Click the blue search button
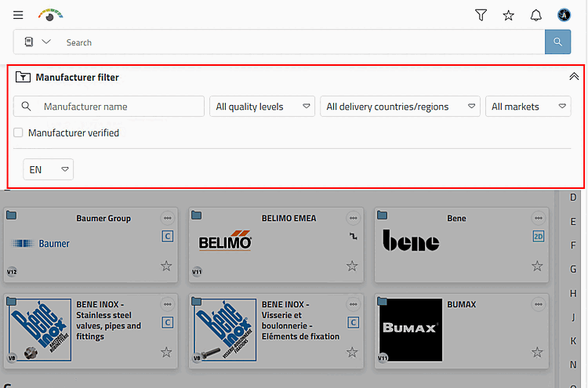Viewport: 588px width, 388px height. point(557,42)
